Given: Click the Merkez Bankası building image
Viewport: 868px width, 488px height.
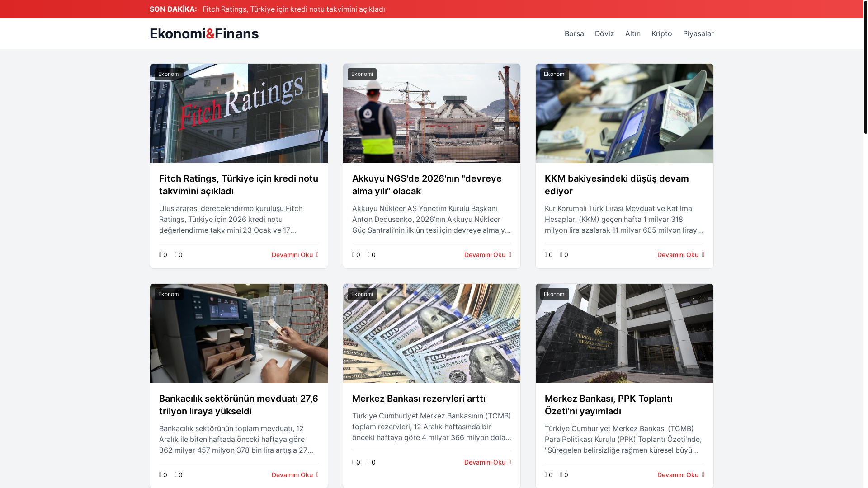Looking at the screenshot, I should coord(624,333).
